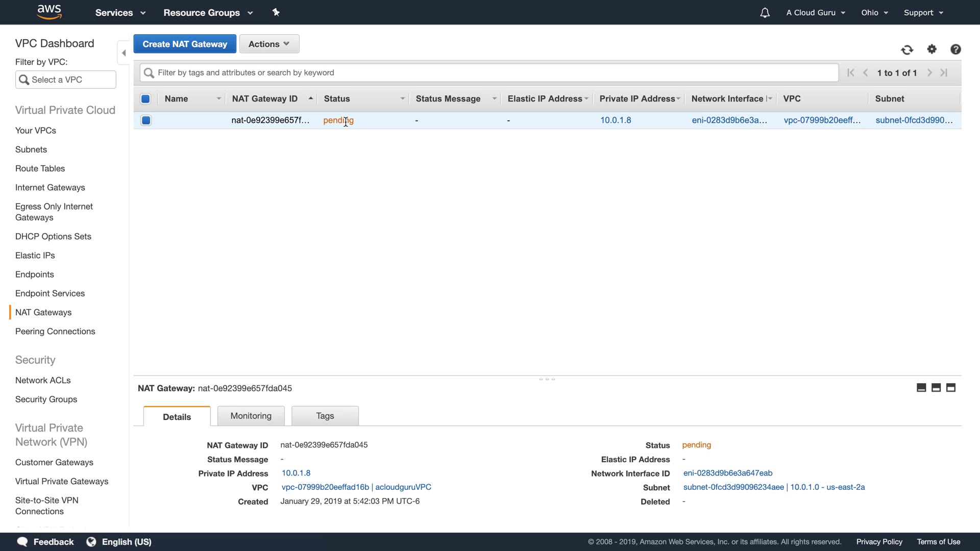Open the eni-0283d9b6e3a647eab network interface link

pos(727,473)
